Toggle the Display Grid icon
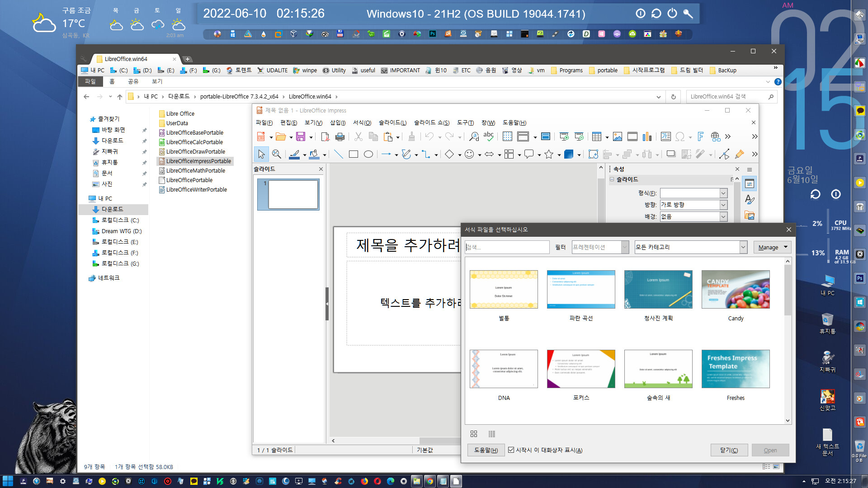This screenshot has width=868, height=488. (507, 136)
